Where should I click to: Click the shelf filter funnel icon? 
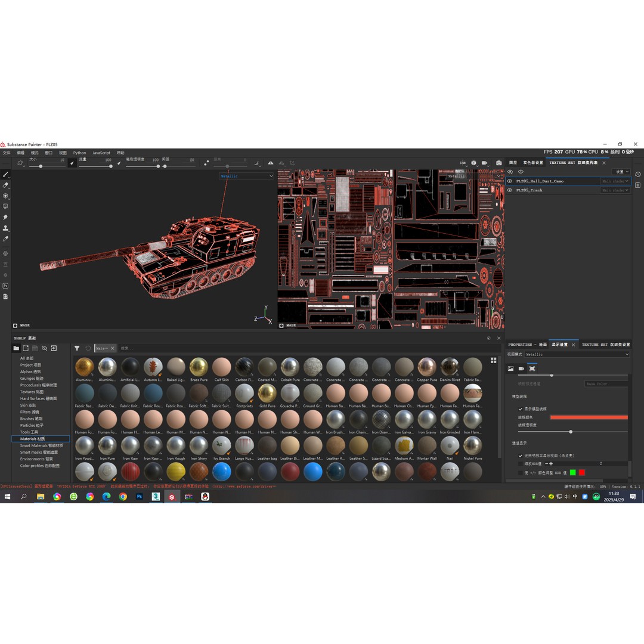(x=77, y=348)
